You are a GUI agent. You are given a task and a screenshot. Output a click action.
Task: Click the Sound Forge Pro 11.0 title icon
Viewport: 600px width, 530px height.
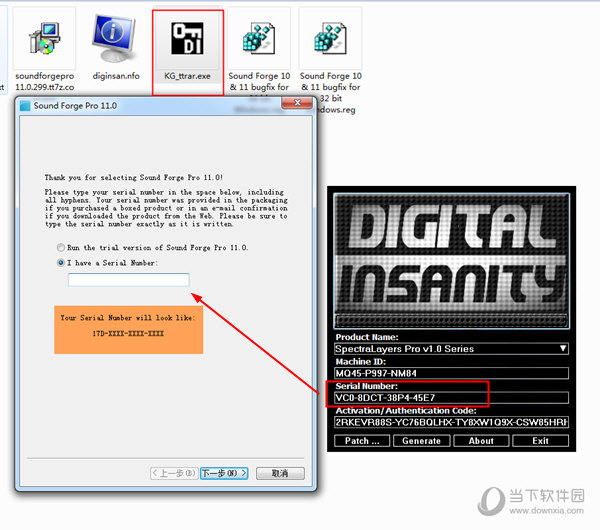pos(25,106)
